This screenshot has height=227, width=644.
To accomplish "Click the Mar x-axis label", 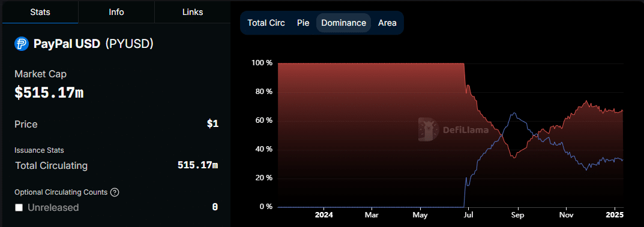I will (372, 214).
